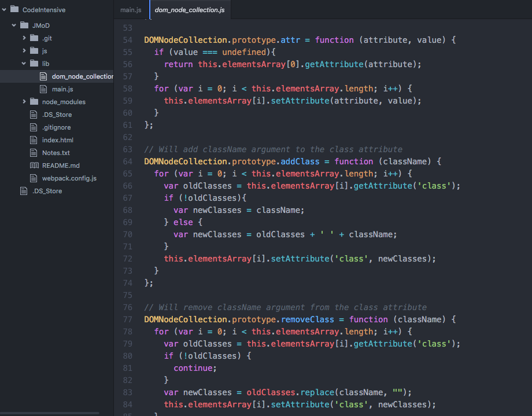Viewport: 532px width, 416px height.
Task: Click the 'removeClass' method name in code
Action: (x=308, y=319)
